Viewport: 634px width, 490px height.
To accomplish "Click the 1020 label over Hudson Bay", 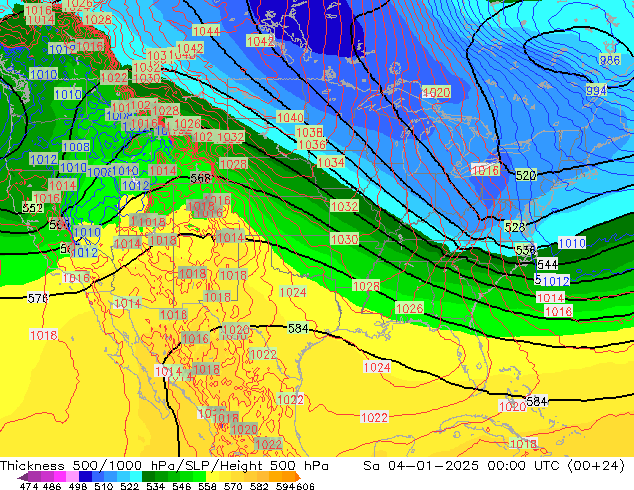I will 436,92.
